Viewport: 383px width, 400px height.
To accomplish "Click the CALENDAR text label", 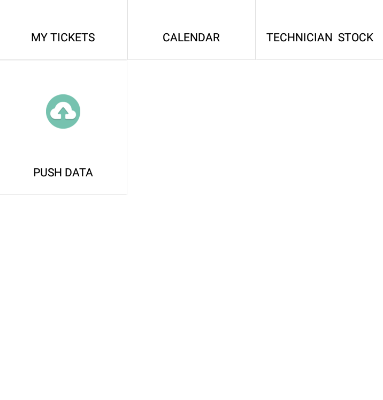I will click(191, 37).
